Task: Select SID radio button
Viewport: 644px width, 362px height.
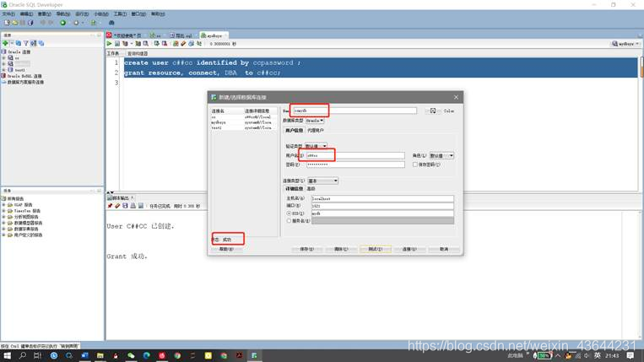Action: click(289, 213)
